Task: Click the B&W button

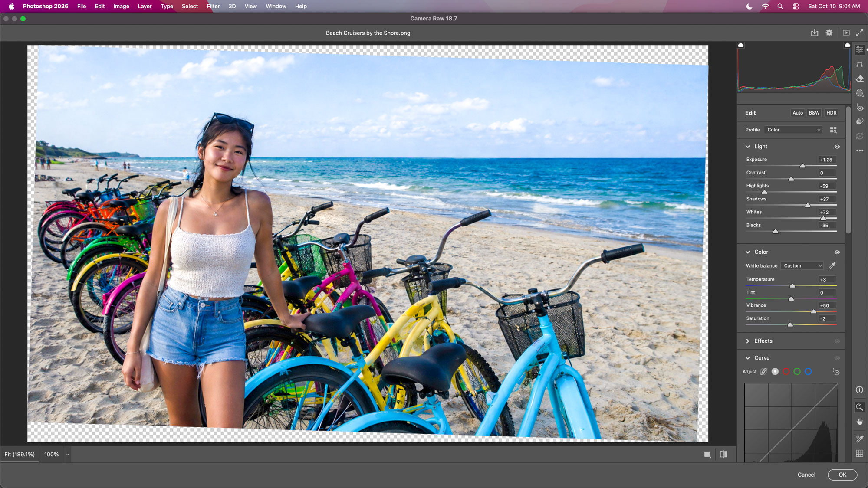Action: (x=814, y=113)
